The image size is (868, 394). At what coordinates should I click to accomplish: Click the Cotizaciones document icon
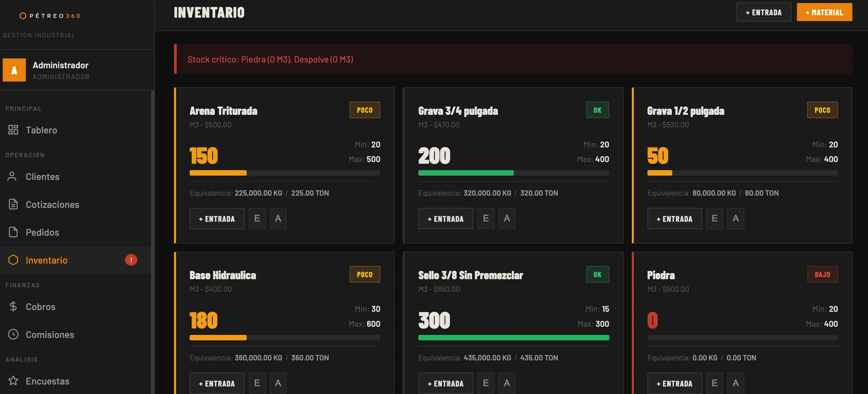pos(13,204)
